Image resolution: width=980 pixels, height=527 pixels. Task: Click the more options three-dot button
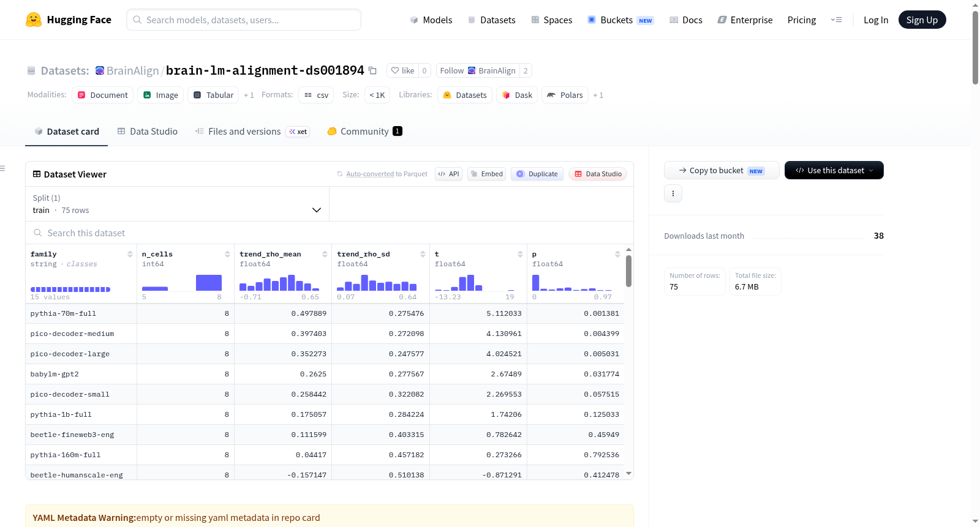(x=673, y=193)
